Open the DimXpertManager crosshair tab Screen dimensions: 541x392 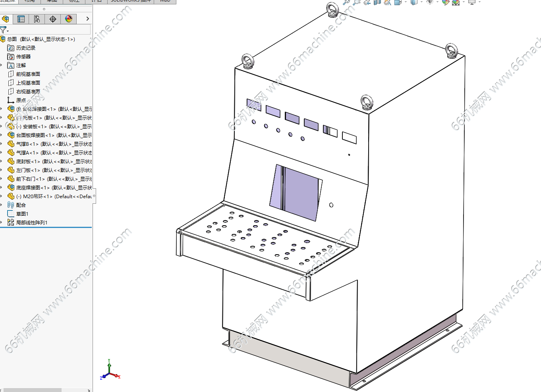(x=53, y=19)
